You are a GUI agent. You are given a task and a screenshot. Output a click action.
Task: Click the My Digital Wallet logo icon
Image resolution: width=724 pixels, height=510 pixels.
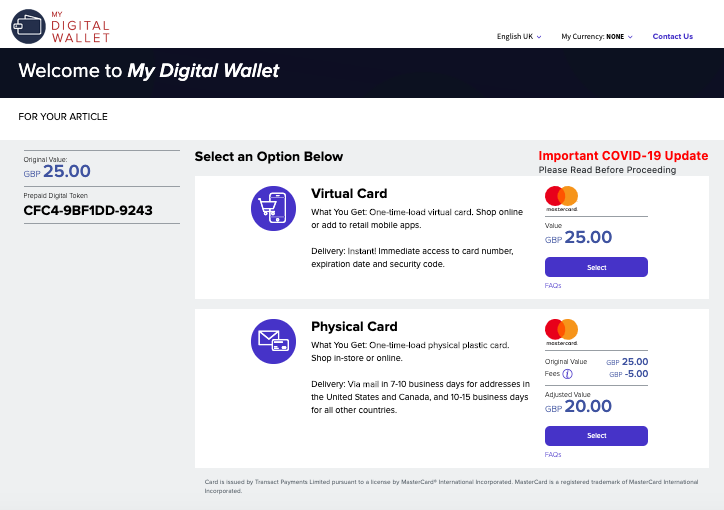tap(28, 26)
